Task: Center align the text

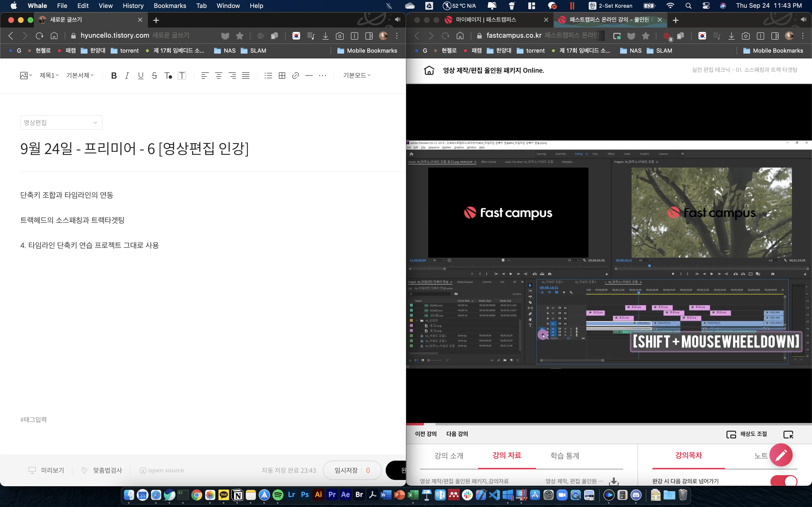Action: tap(218, 76)
